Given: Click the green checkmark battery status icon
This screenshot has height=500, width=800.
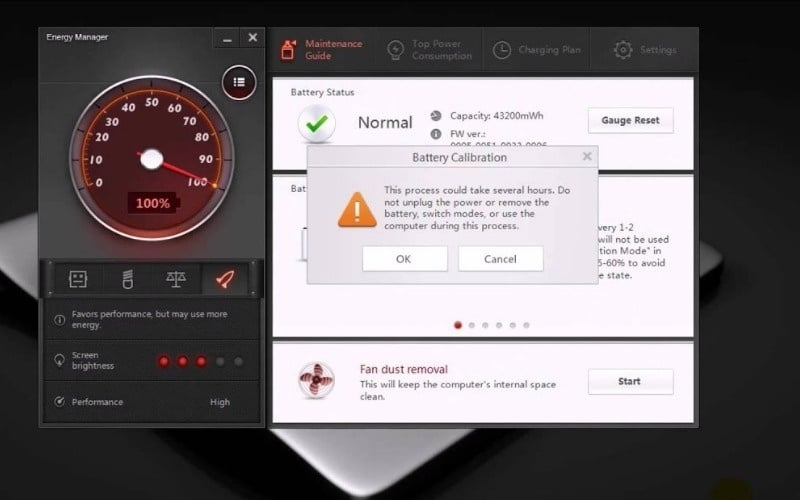Looking at the screenshot, I should click(x=317, y=124).
